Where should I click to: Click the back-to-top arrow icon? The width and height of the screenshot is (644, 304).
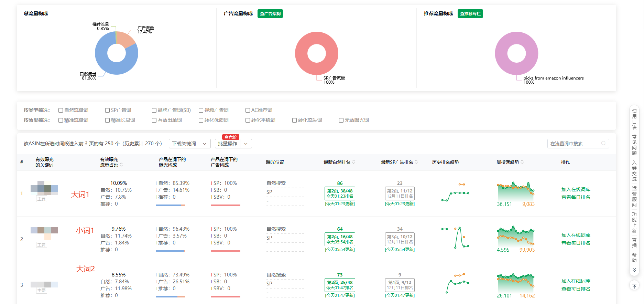tap(634, 286)
